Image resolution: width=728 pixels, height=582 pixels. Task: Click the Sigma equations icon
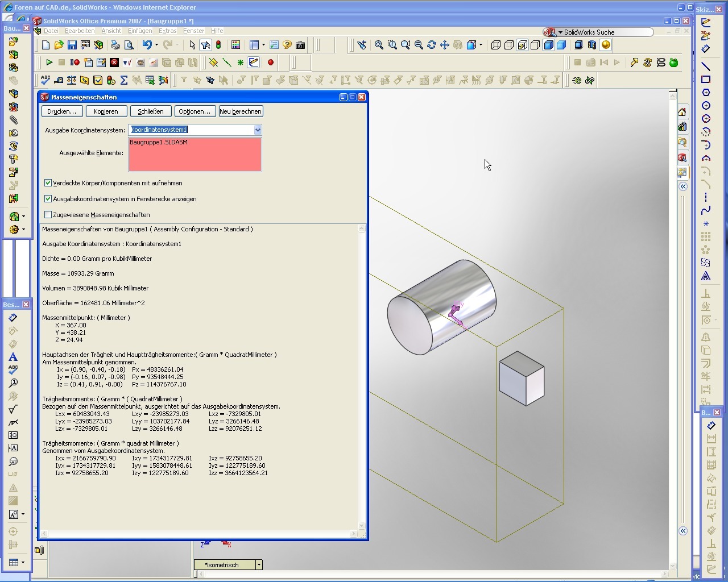tap(123, 80)
